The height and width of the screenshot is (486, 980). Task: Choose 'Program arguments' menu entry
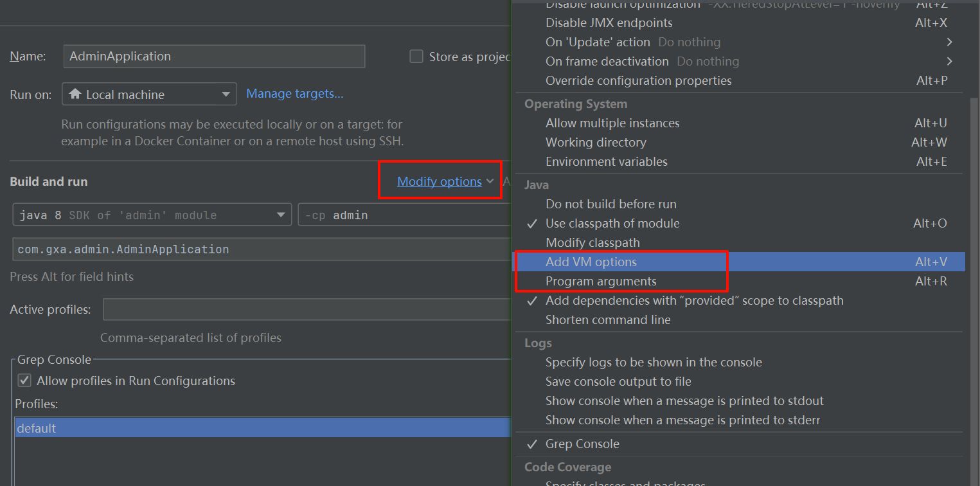[x=601, y=282]
